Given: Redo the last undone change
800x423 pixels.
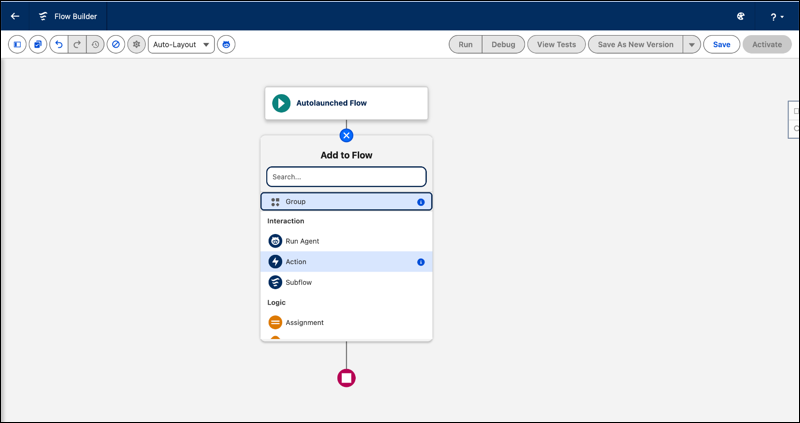Looking at the screenshot, I should [x=77, y=44].
